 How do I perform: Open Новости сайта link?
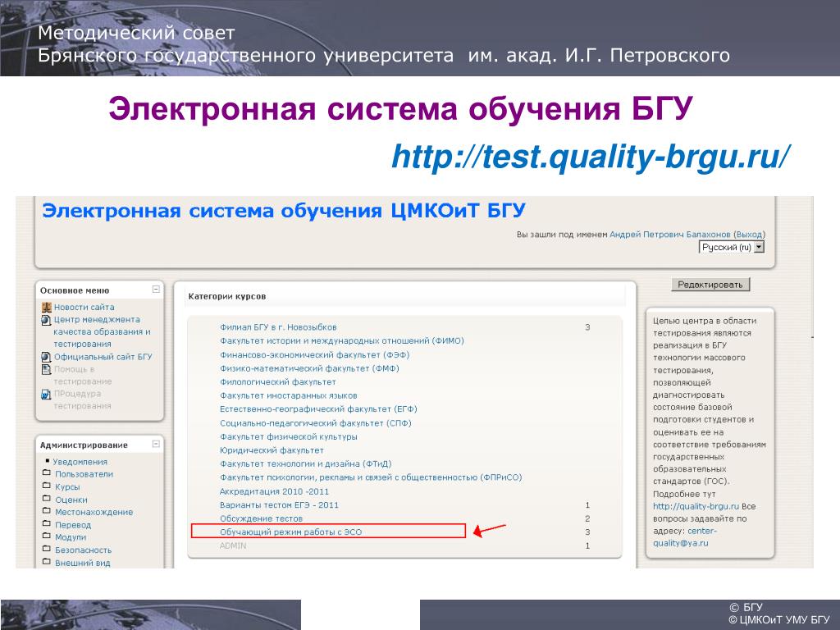point(84,307)
